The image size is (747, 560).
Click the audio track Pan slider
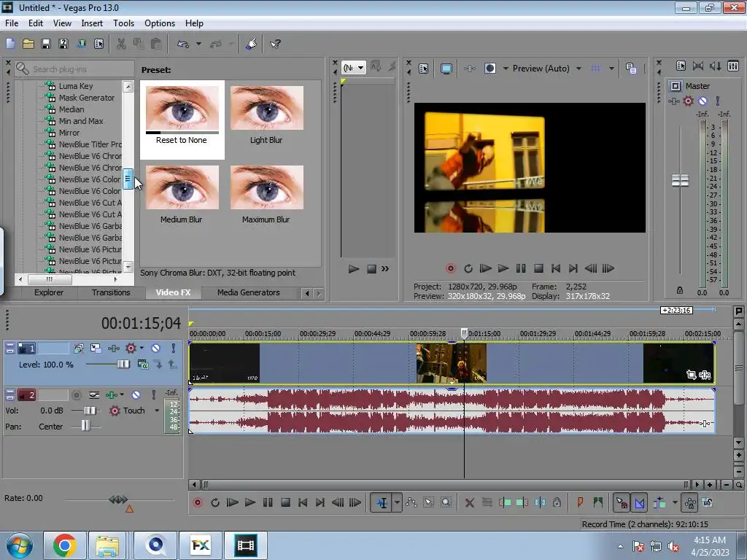pos(86,426)
